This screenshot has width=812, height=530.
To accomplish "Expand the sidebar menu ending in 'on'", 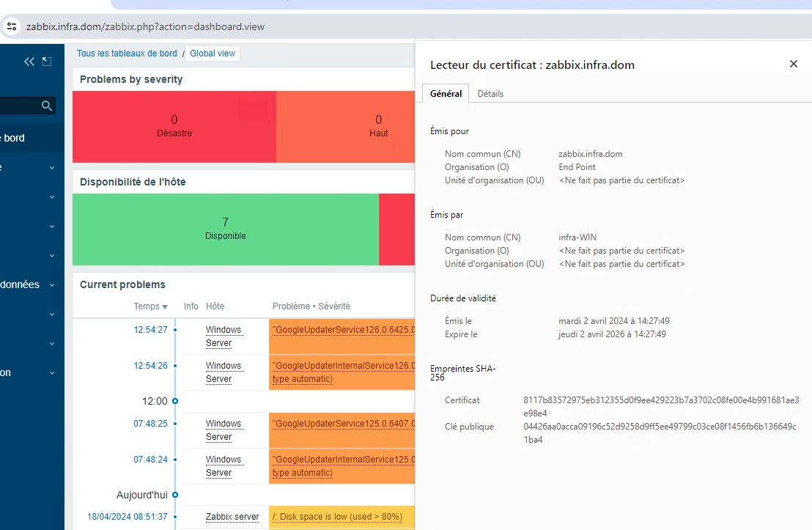I will (52, 373).
